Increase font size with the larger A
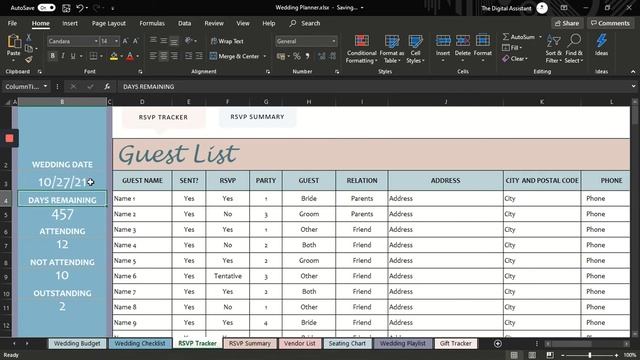The height and width of the screenshot is (360, 640). click(x=125, y=41)
